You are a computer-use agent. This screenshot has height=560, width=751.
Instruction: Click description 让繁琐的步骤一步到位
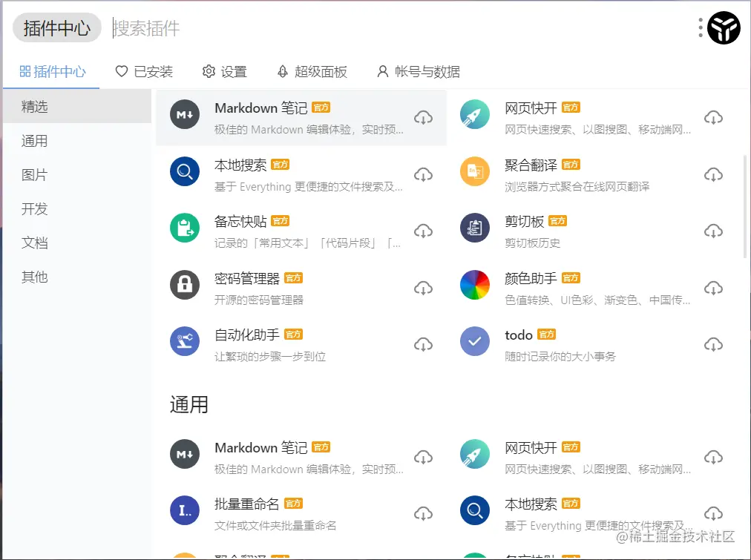[269, 357]
